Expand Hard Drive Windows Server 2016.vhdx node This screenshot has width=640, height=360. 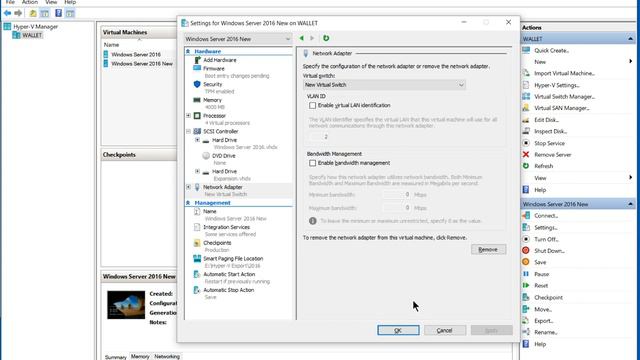click(x=198, y=140)
